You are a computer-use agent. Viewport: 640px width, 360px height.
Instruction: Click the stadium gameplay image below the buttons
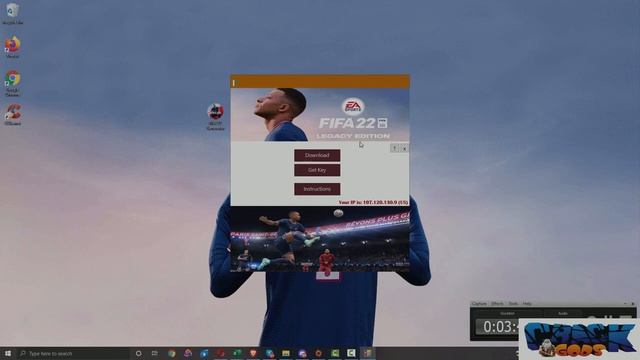coord(320,239)
